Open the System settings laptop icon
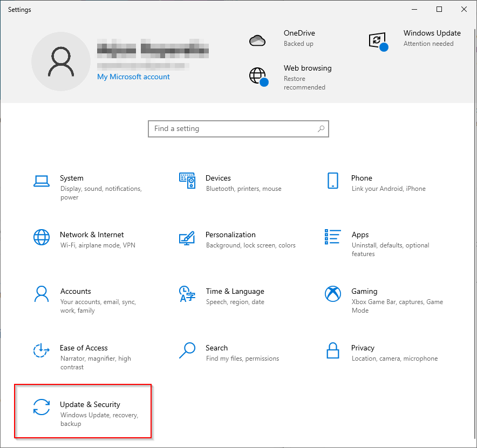 (42, 181)
